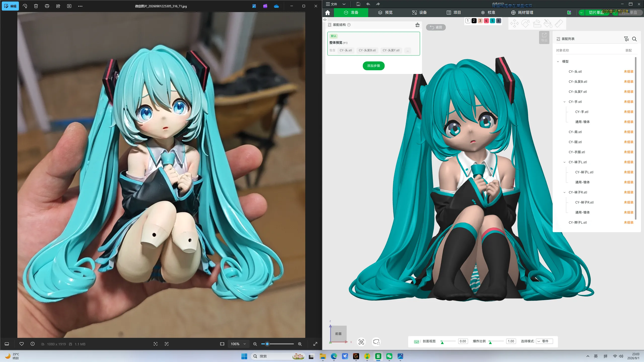Open the 文件 file menu dropdown arrow
The height and width of the screenshot is (362, 644).
[x=344, y=4]
